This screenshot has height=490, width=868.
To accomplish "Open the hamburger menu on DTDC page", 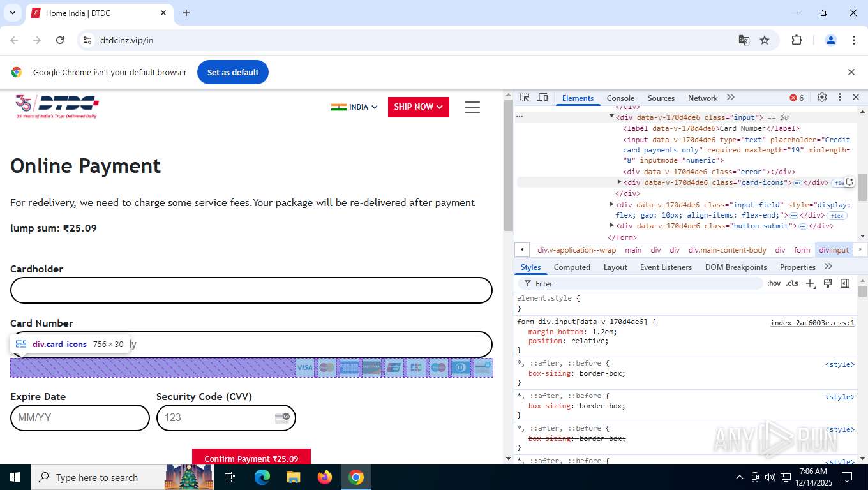I will tap(472, 107).
